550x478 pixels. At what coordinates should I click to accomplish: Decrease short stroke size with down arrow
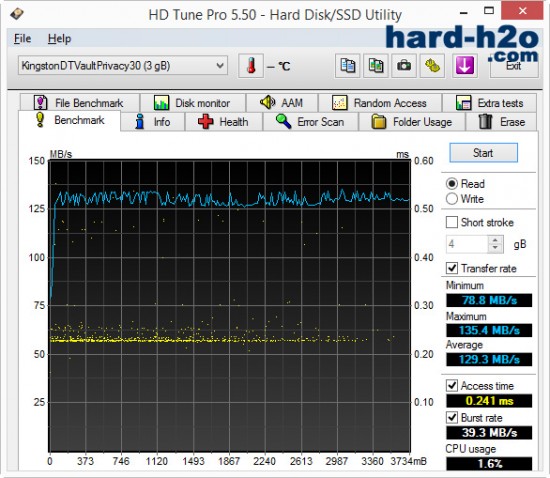(x=495, y=248)
